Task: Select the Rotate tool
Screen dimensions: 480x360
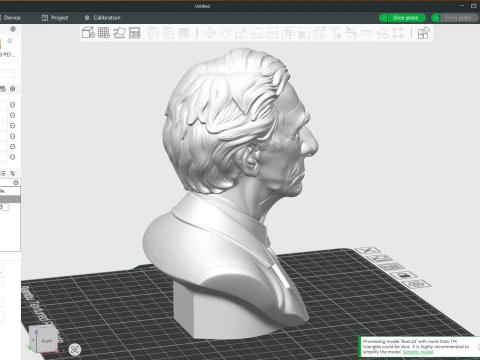Action: [226, 33]
